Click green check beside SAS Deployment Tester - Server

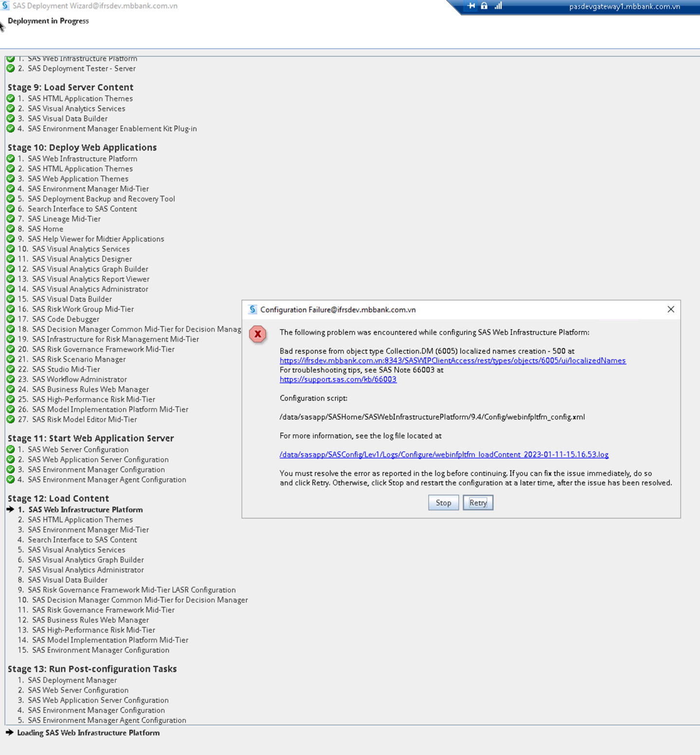pyautogui.click(x=11, y=69)
